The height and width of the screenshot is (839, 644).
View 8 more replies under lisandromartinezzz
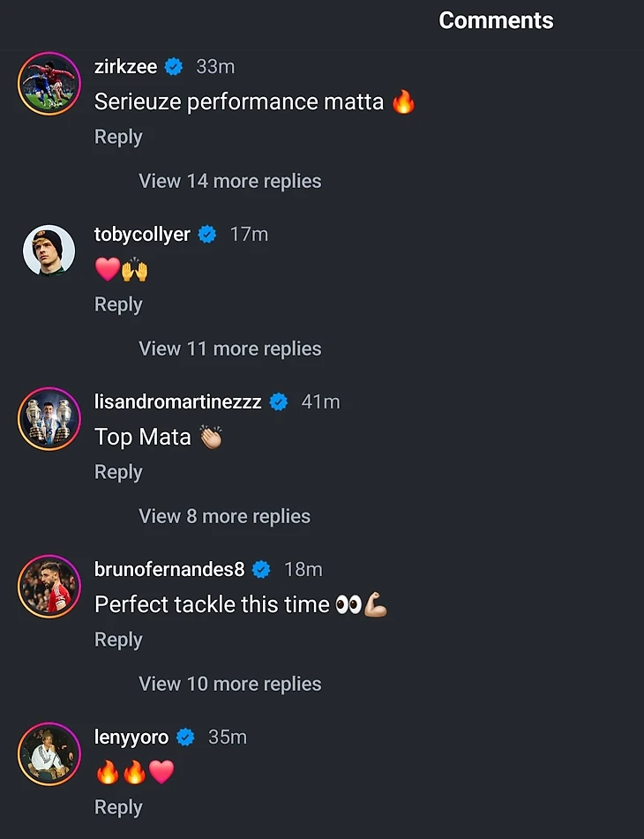[x=224, y=516]
